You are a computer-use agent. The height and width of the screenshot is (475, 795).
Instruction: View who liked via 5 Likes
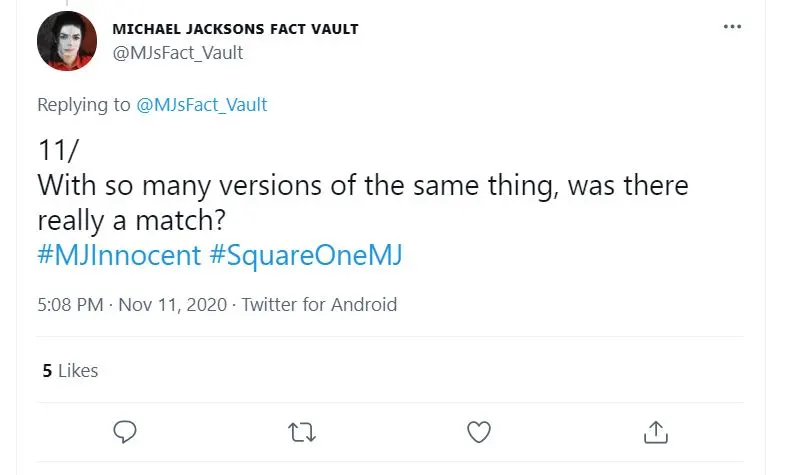(x=70, y=371)
